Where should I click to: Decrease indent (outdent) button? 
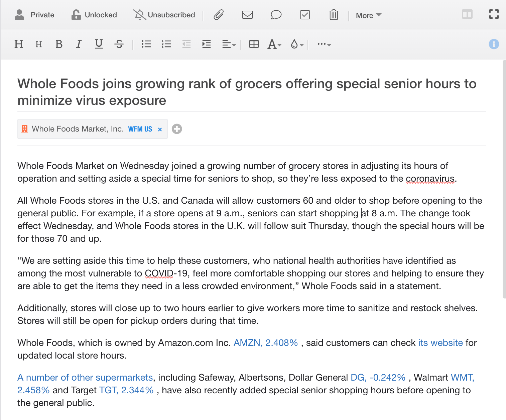[186, 44]
